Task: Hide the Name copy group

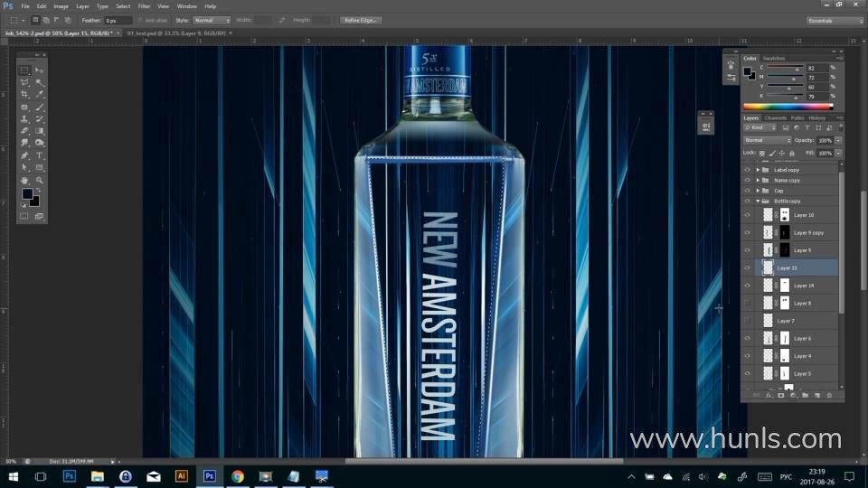Action: (748, 181)
